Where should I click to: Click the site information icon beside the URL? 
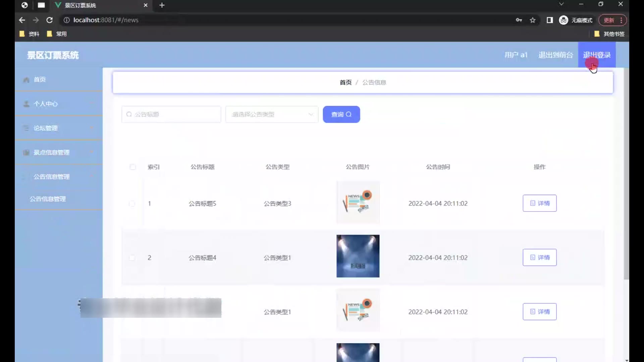pos(67,20)
